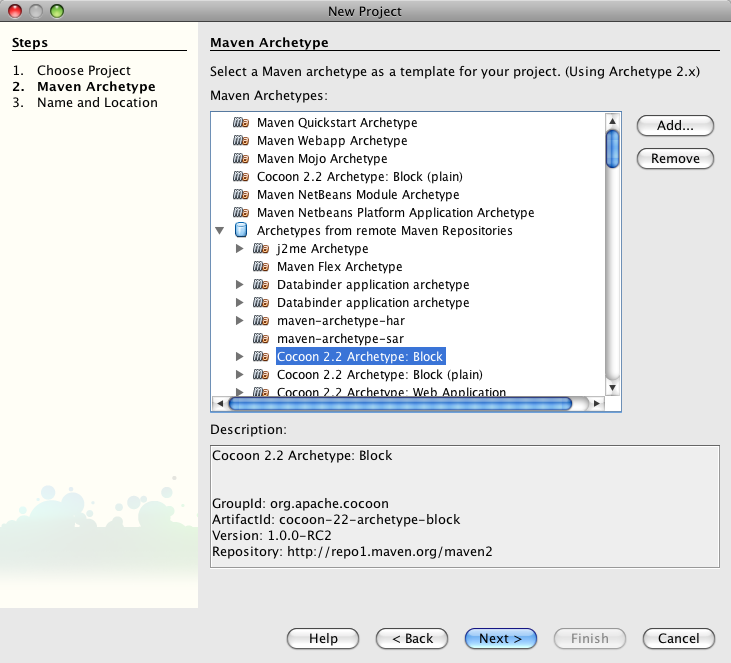Image resolution: width=731 pixels, height=663 pixels.
Task: Click the j2me Archetype icon
Action: tap(260, 249)
